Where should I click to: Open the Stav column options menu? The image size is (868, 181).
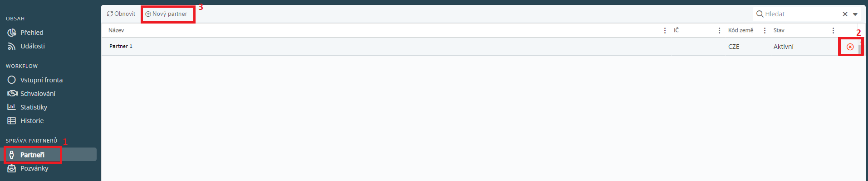(833, 30)
